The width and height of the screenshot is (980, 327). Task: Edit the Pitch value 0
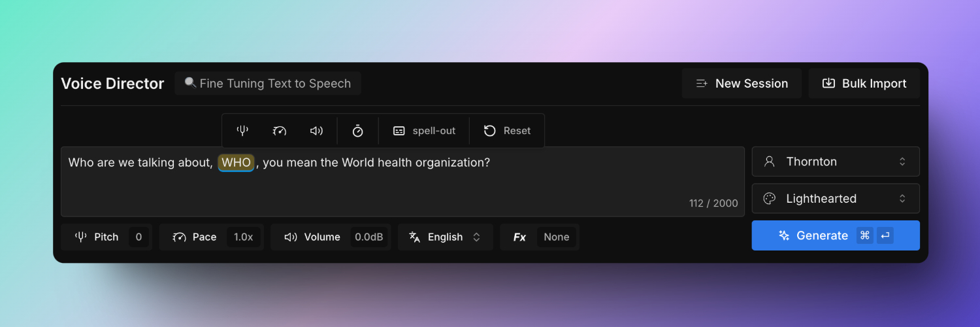(x=139, y=237)
